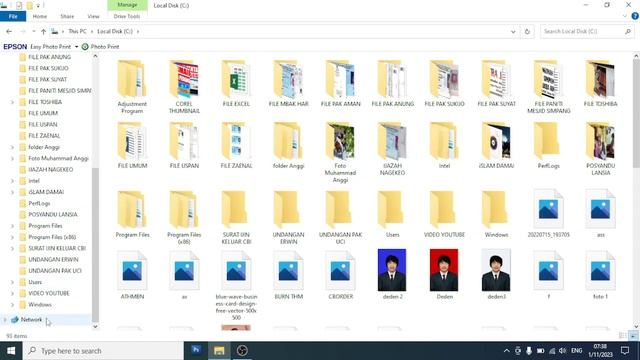The height and width of the screenshot is (360, 640).
Task: Go back with the Back arrow
Action: [9, 31]
